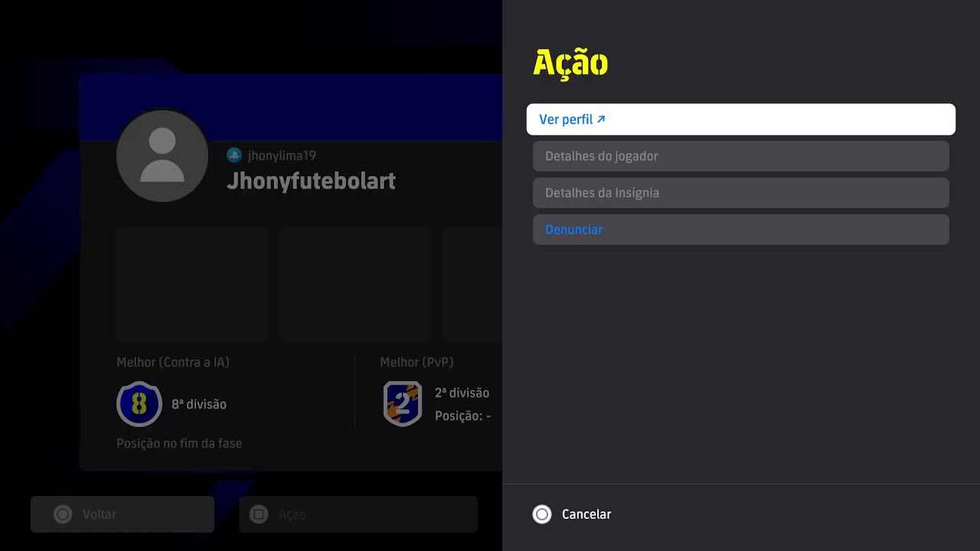Click the Melhor (Contra a IA) label

click(x=173, y=362)
